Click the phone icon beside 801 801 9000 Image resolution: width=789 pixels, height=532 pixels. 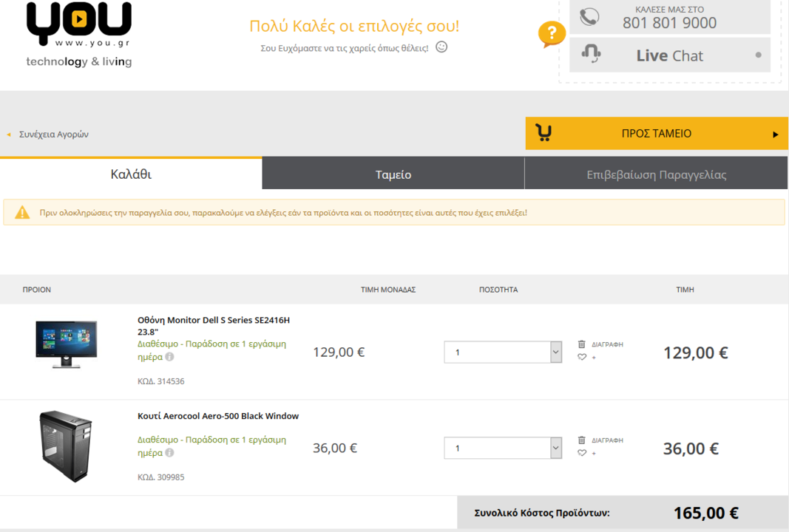(x=589, y=17)
